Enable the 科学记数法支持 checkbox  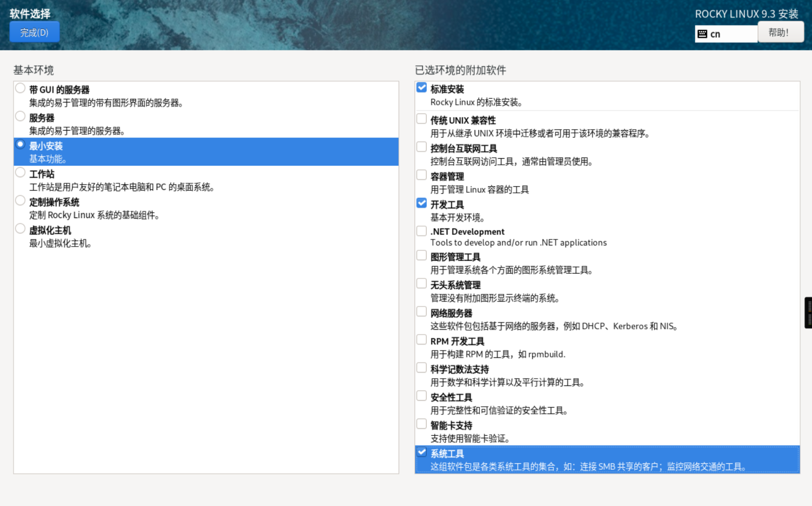click(421, 369)
